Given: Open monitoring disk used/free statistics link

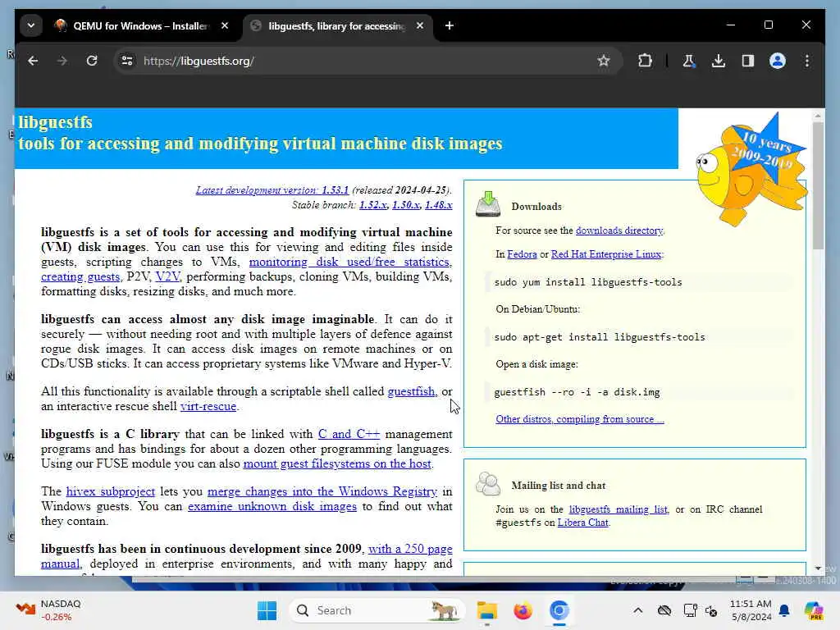Looking at the screenshot, I should (x=350, y=262).
